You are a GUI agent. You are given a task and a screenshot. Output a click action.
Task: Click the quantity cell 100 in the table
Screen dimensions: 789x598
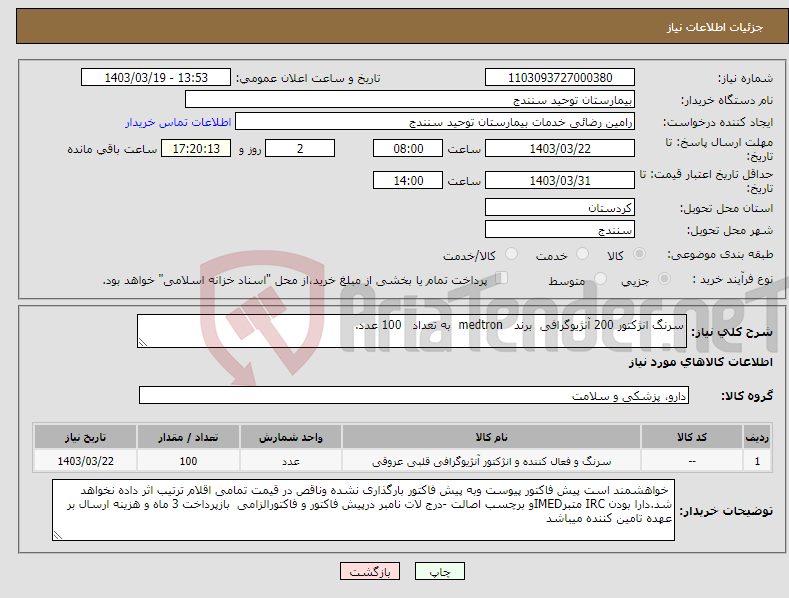(x=188, y=461)
